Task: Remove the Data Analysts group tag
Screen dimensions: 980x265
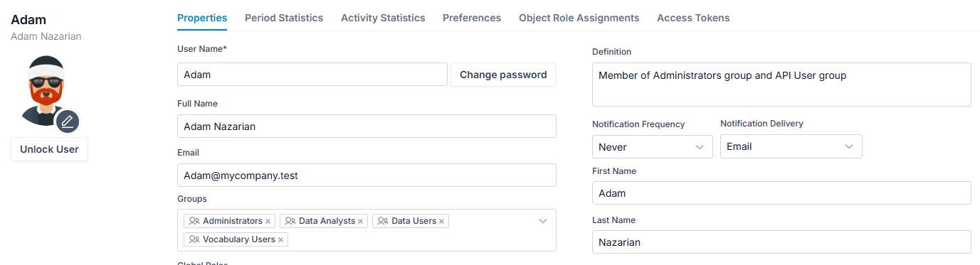Action: 361,222
